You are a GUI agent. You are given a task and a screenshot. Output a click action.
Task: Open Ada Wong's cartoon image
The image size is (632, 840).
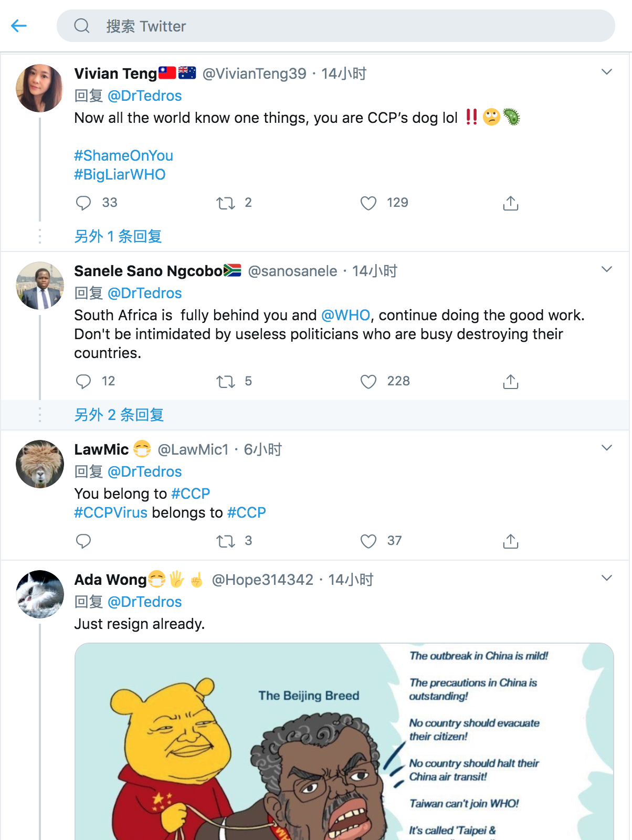point(344,741)
